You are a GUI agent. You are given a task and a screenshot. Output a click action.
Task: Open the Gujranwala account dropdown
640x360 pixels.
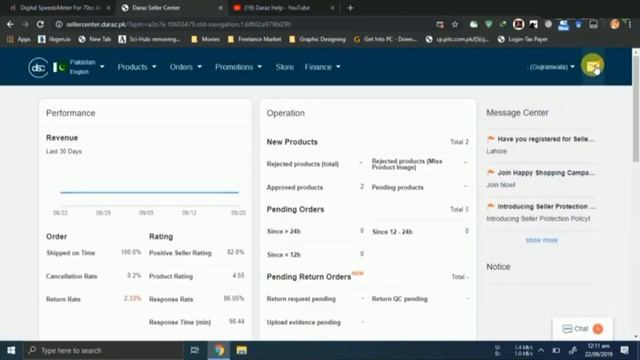tap(551, 67)
